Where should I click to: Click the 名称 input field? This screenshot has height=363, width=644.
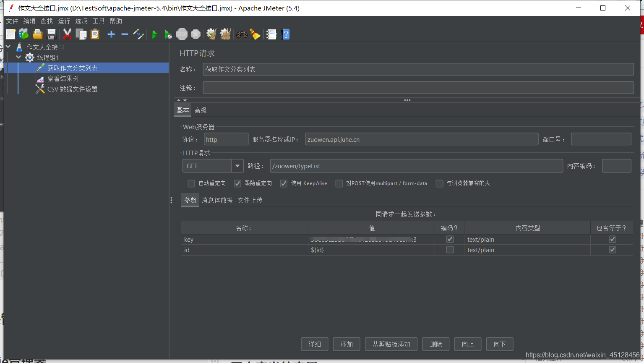coord(418,69)
